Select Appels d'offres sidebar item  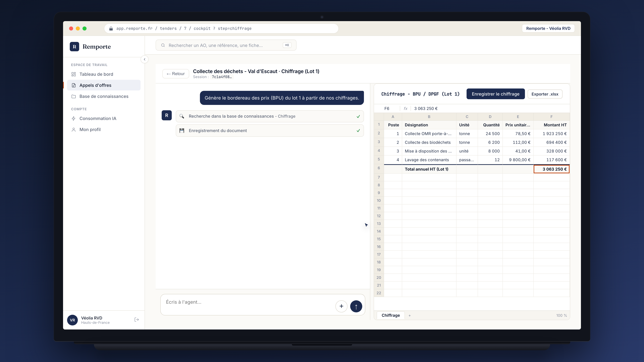(104, 85)
